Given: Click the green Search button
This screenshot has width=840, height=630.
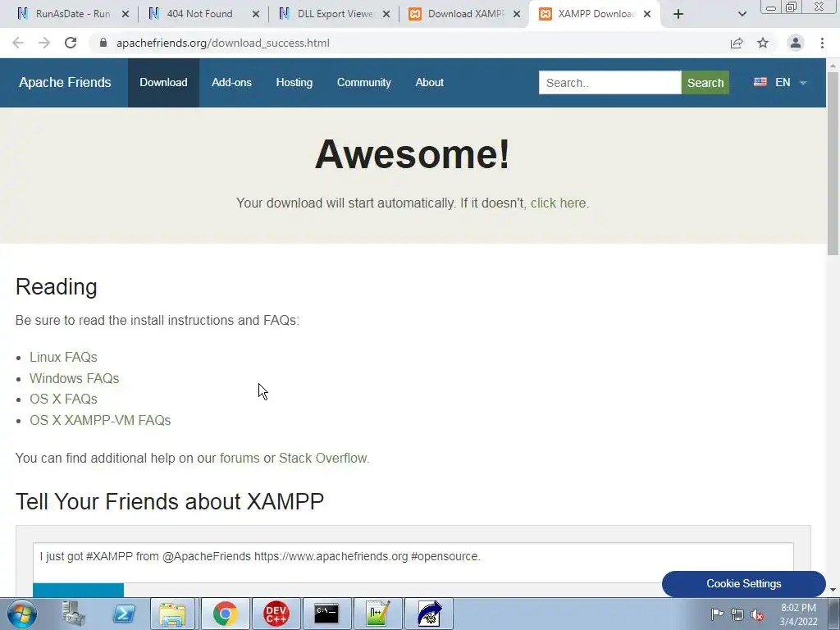Looking at the screenshot, I should point(705,83).
